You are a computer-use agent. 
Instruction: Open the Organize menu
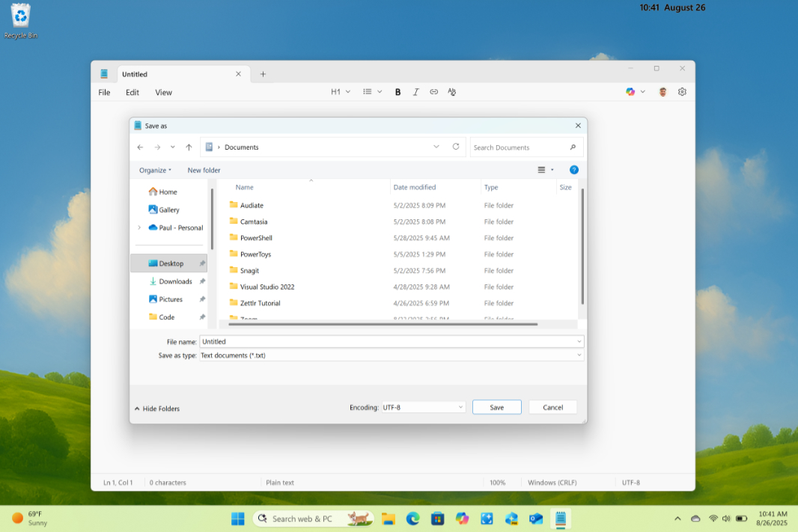[x=155, y=170]
